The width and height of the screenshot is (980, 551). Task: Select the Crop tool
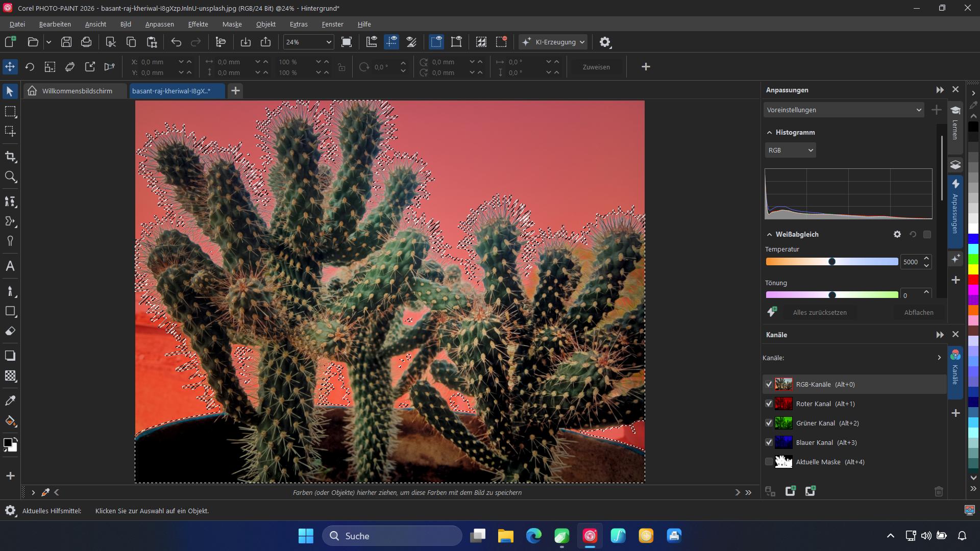pos(10,157)
